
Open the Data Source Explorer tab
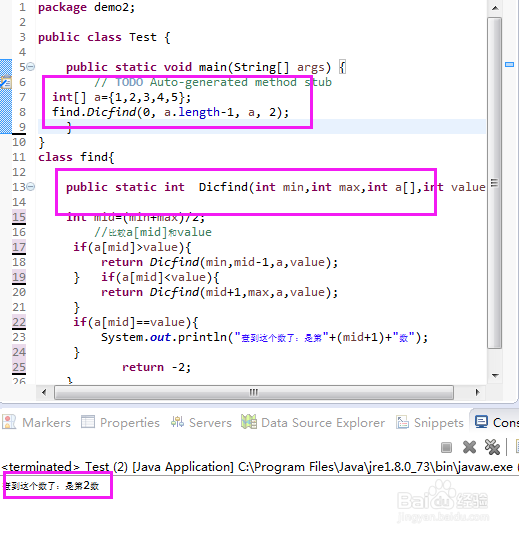click(313, 423)
